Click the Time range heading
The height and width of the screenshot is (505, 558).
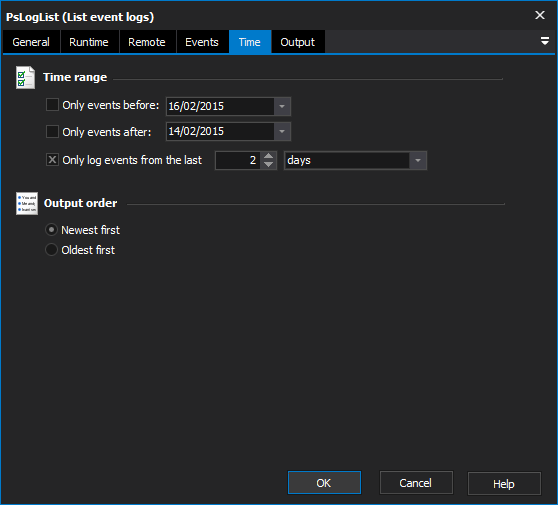click(75, 77)
